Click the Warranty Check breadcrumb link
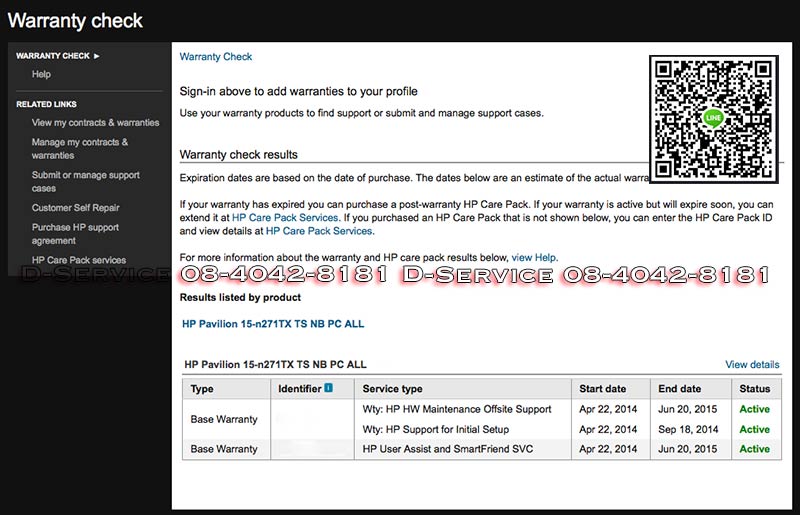The image size is (800, 515). coord(216,57)
